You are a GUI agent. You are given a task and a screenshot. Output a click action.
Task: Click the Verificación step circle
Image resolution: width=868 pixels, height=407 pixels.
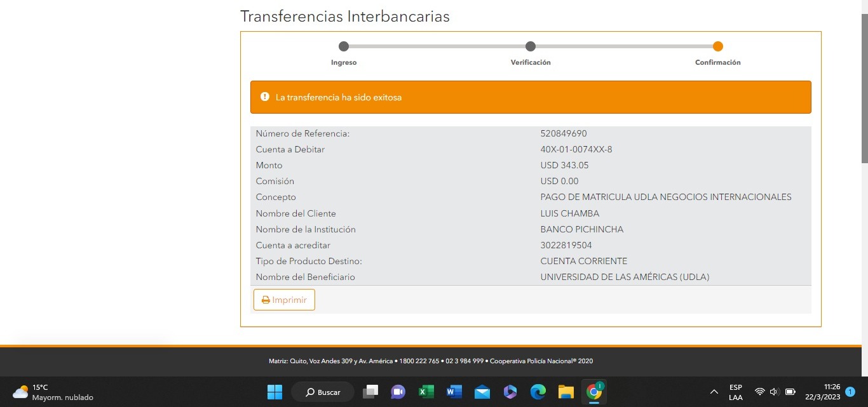pos(531,46)
